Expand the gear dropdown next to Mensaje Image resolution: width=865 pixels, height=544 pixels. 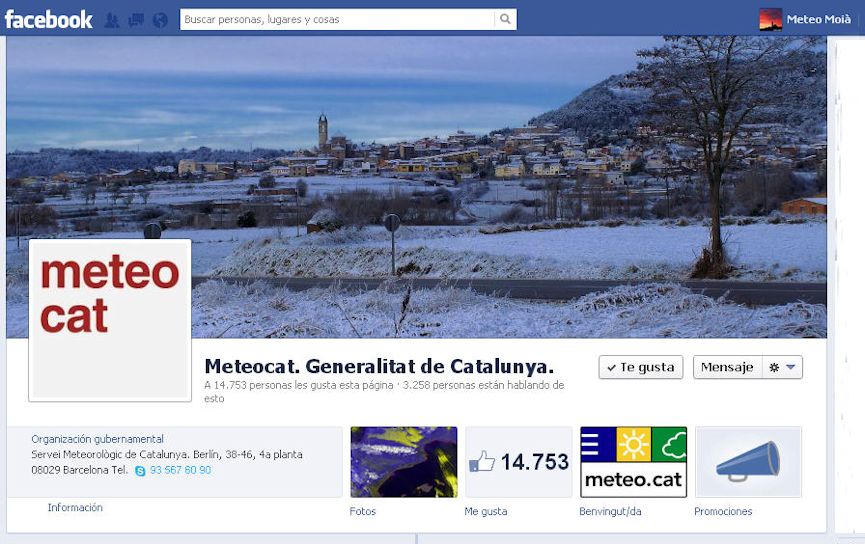[782, 367]
